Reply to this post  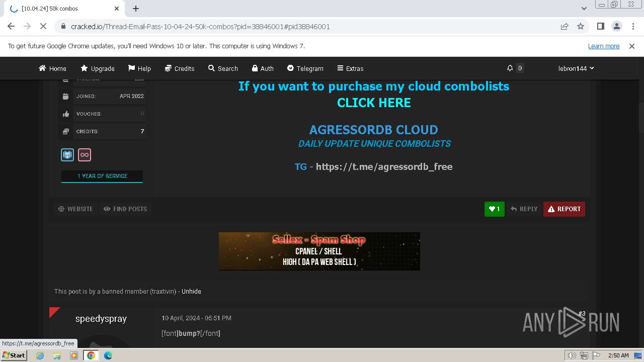click(524, 209)
